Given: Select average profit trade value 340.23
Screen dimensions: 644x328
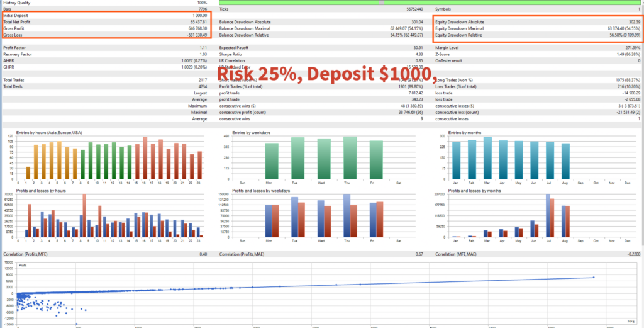Looking at the screenshot, I should tap(418, 100).
